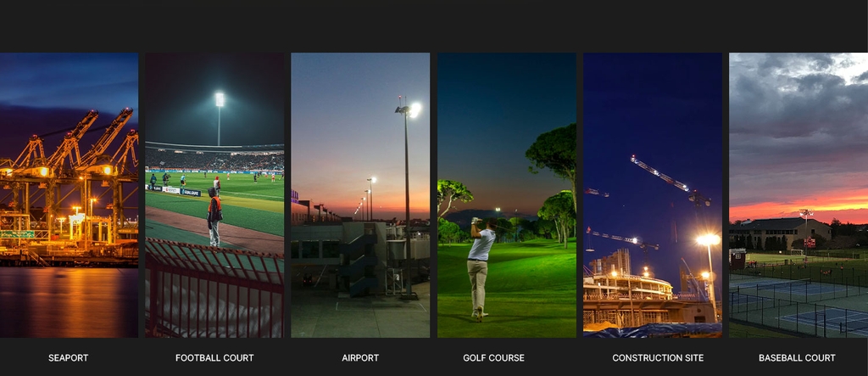Select the CONSTRUCTION SITE caption
The image size is (868, 376).
coord(658,358)
